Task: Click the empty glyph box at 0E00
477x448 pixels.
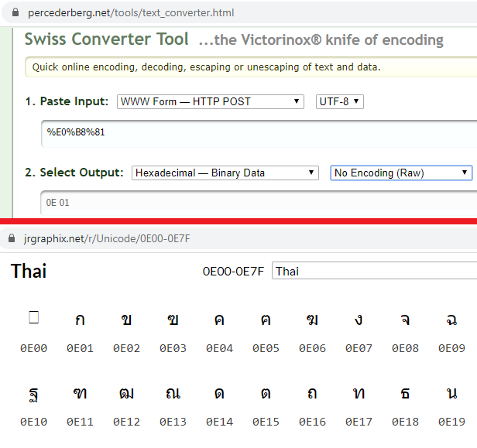Action: (x=33, y=317)
